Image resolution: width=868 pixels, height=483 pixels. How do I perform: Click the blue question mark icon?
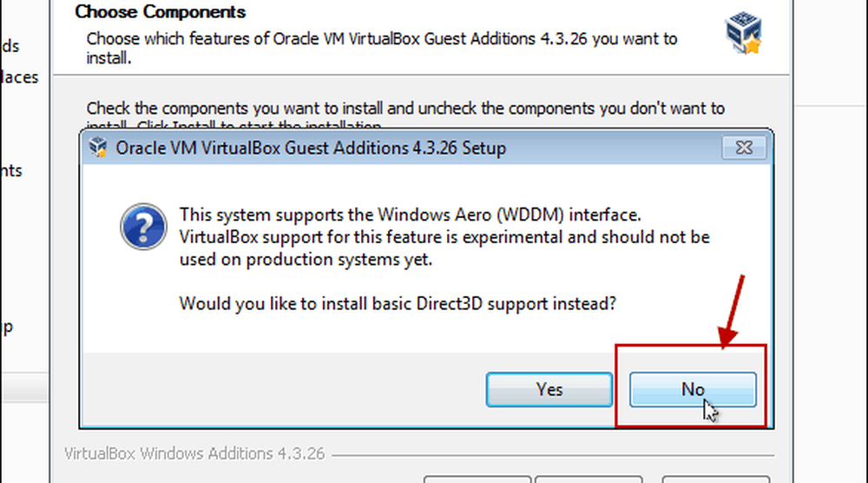(x=143, y=227)
